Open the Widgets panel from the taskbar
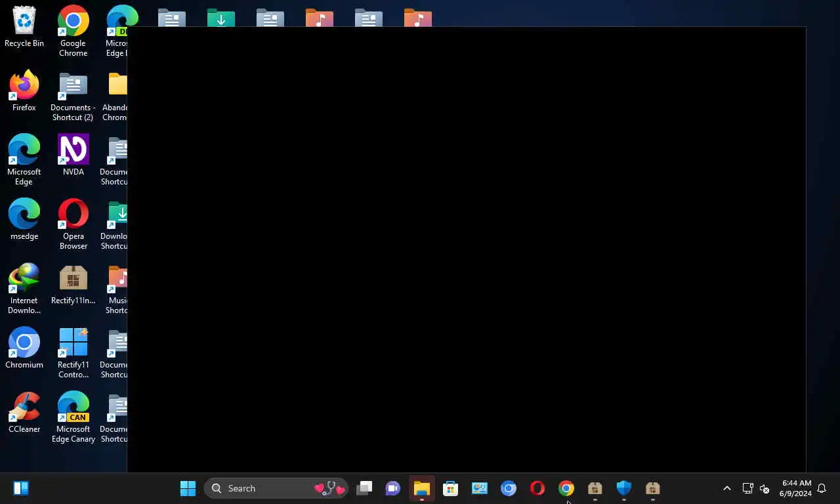The width and height of the screenshot is (840, 504). pyautogui.click(x=21, y=488)
